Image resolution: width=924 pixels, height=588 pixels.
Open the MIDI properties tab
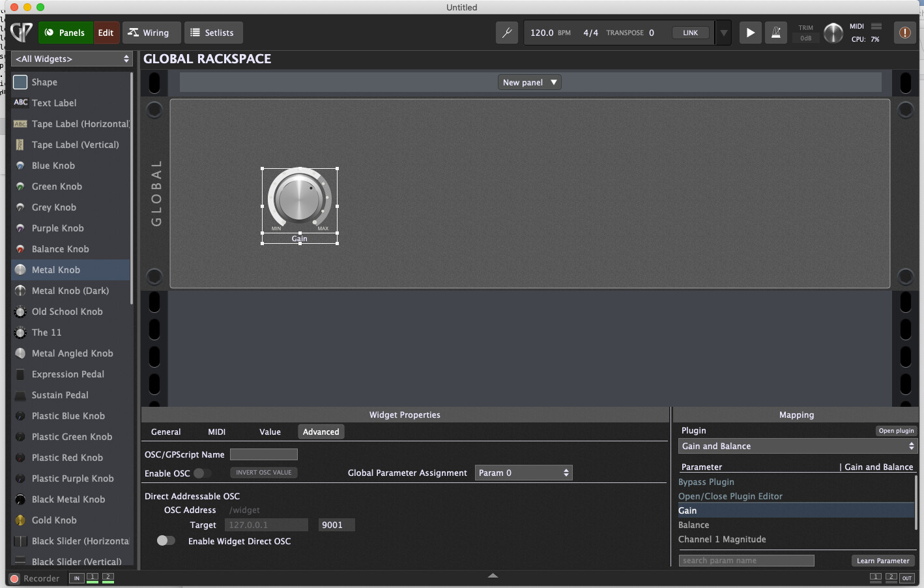pyautogui.click(x=217, y=432)
